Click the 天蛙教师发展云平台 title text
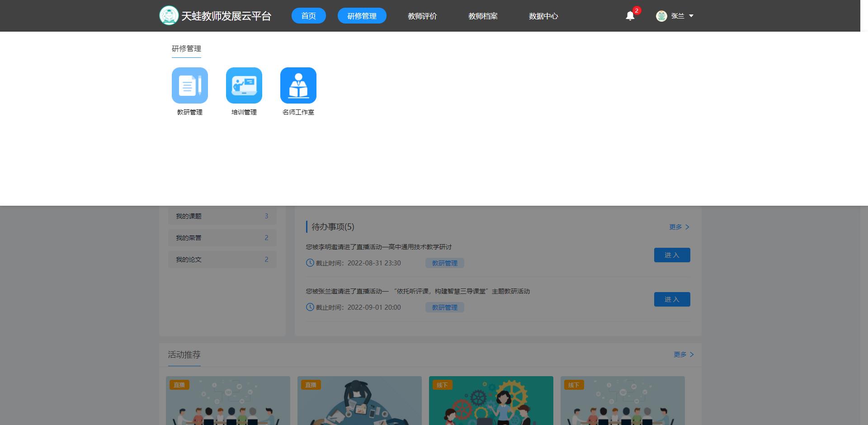 (226, 16)
